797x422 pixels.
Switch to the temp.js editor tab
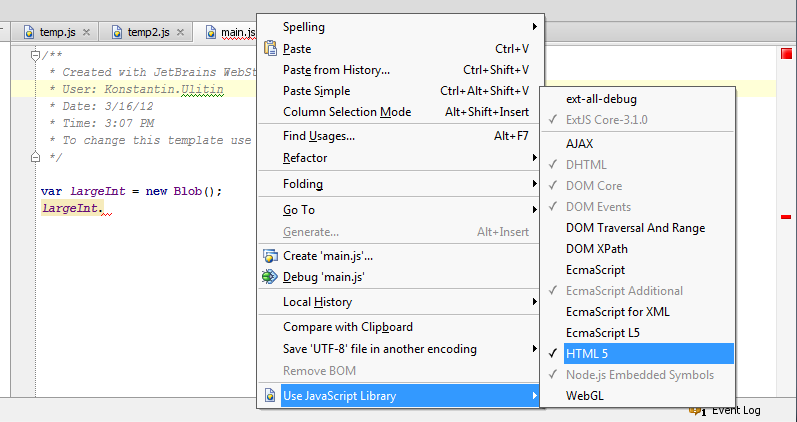point(54,32)
